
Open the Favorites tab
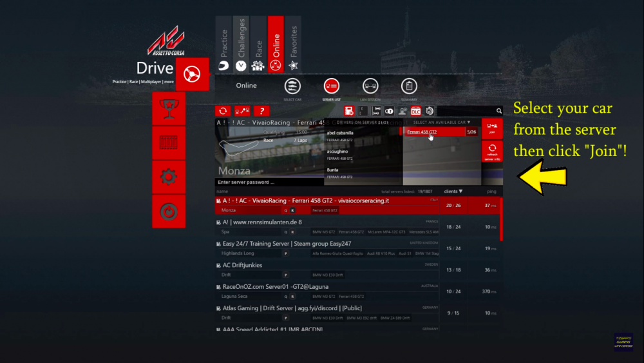click(293, 44)
